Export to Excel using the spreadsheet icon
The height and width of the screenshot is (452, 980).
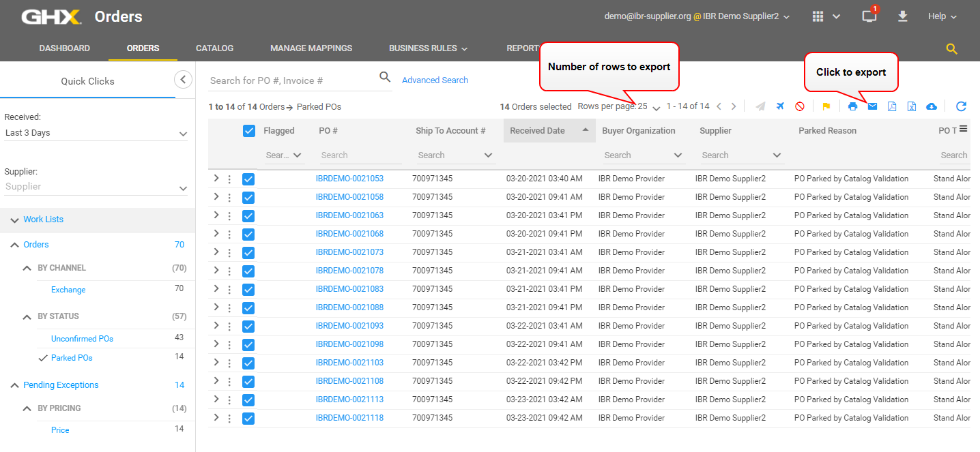pos(912,106)
